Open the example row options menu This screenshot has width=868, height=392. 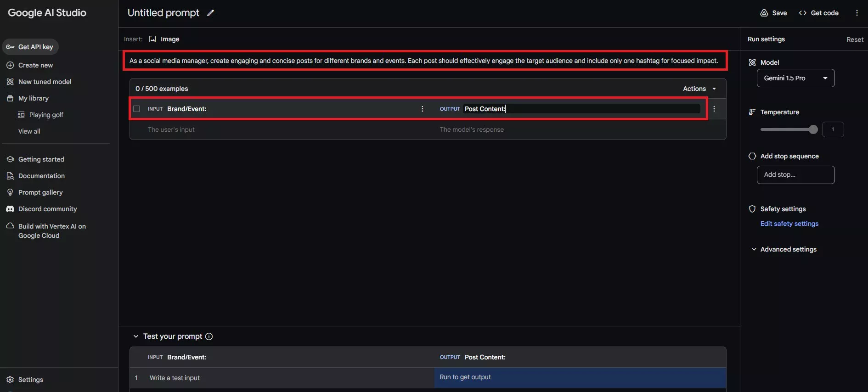pyautogui.click(x=714, y=109)
